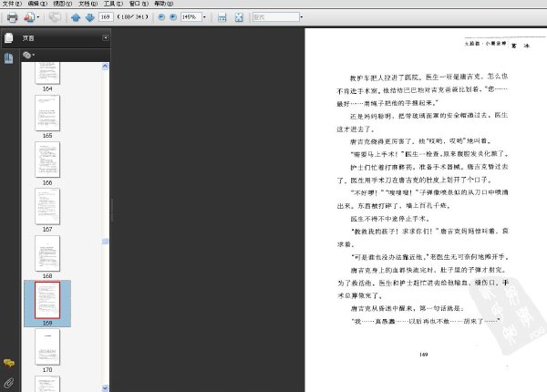Screen dimensions: 547x392
Task: Select the highlighted page 169 thumbnail
Action: coord(47,300)
